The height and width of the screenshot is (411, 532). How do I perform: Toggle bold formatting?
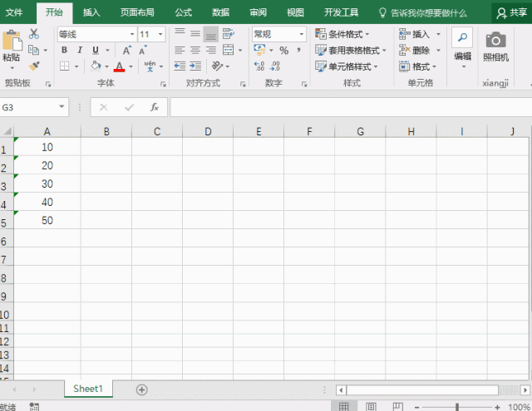pos(64,51)
